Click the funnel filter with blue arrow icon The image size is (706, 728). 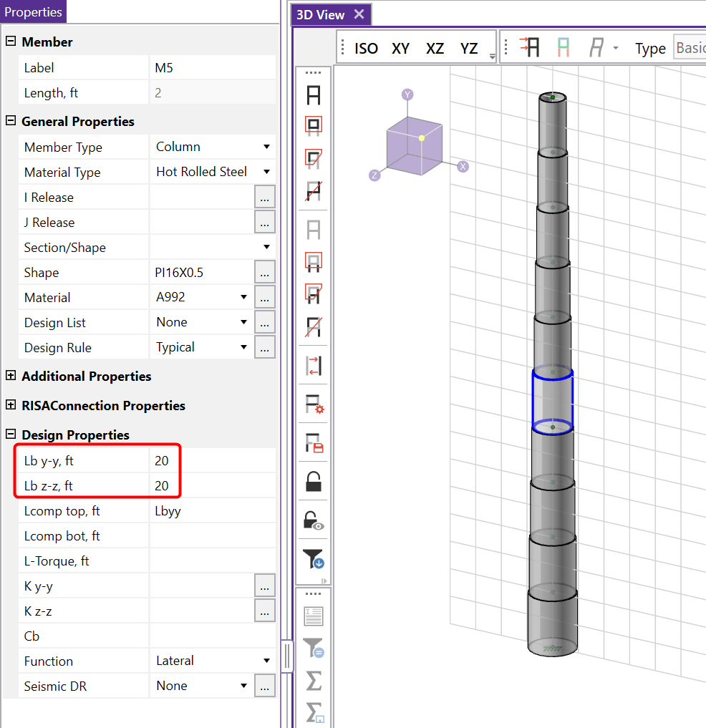[314, 558]
